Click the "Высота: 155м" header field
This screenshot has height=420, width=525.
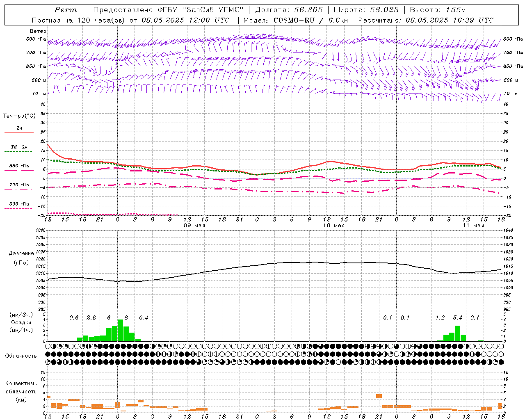point(438,10)
